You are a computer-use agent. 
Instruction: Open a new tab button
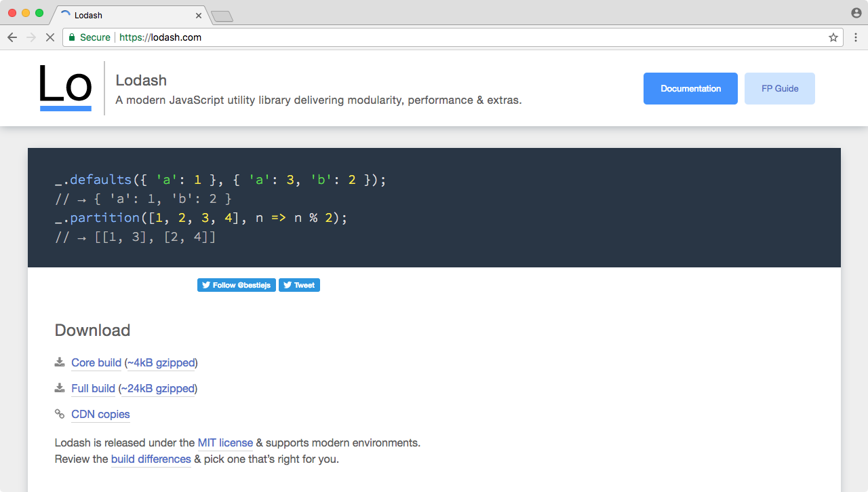[x=222, y=16]
